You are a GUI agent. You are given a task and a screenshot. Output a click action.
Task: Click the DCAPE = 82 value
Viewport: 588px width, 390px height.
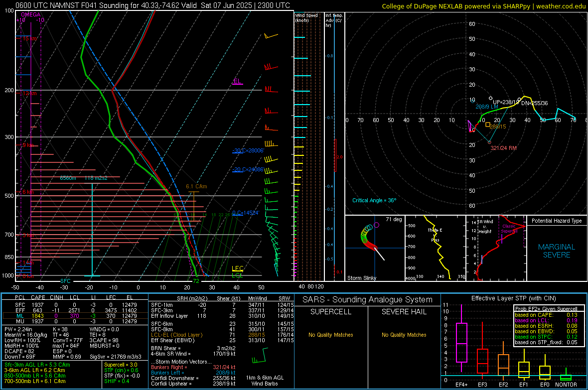pos(19,351)
